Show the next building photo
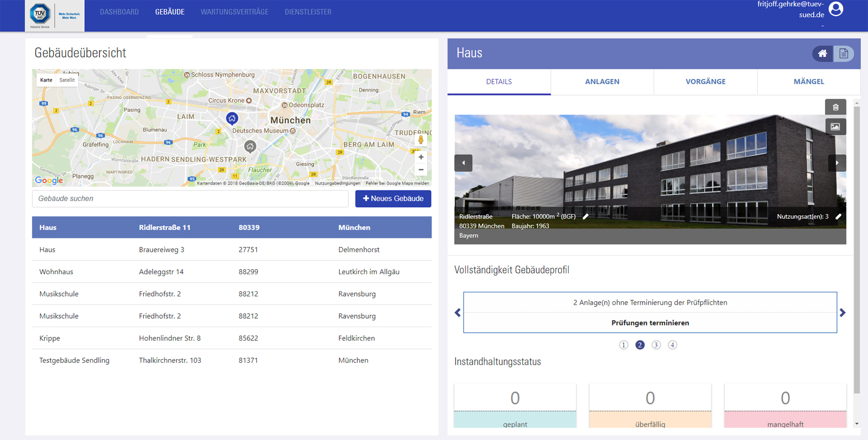 point(837,163)
